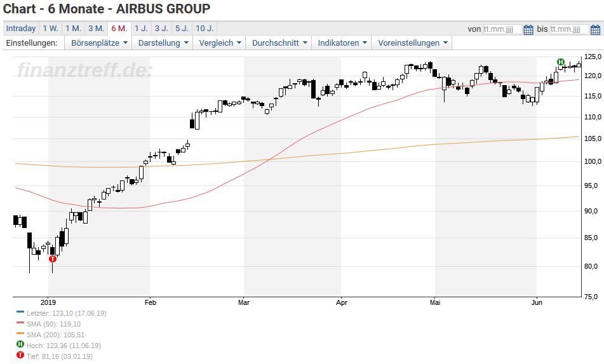The height and width of the screenshot is (364, 604).
Task: Click the 'Chart - 6 Monate - AIRBUS GROUP' title
Action: coord(107,8)
